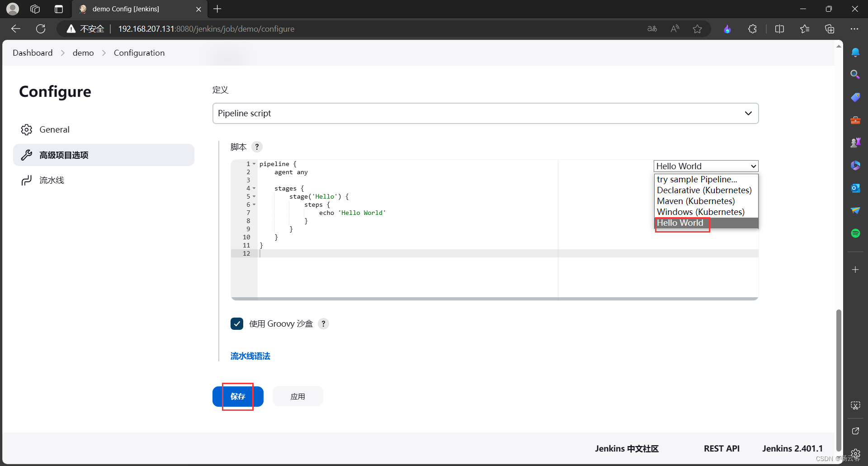Image resolution: width=868 pixels, height=466 pixels.
Task: Open Jenkins 中文社区 footer link
Action: coord(627,448)
